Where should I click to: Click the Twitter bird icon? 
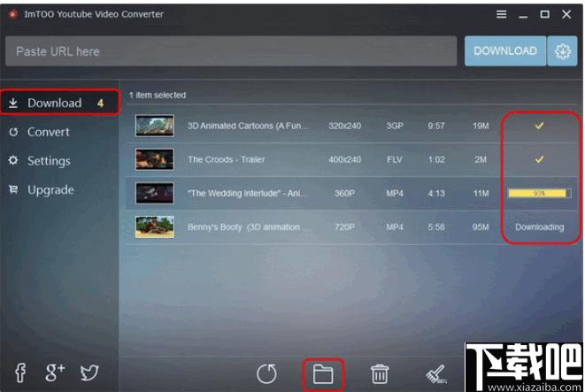[x=89, y=373]
